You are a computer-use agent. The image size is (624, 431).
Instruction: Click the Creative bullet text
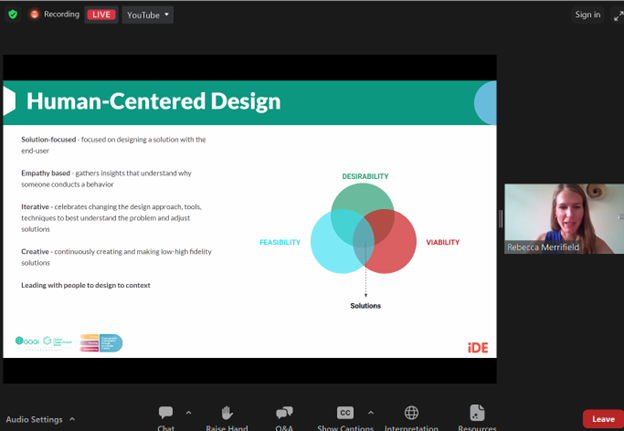pyautogui.click(x=117, y=257)
